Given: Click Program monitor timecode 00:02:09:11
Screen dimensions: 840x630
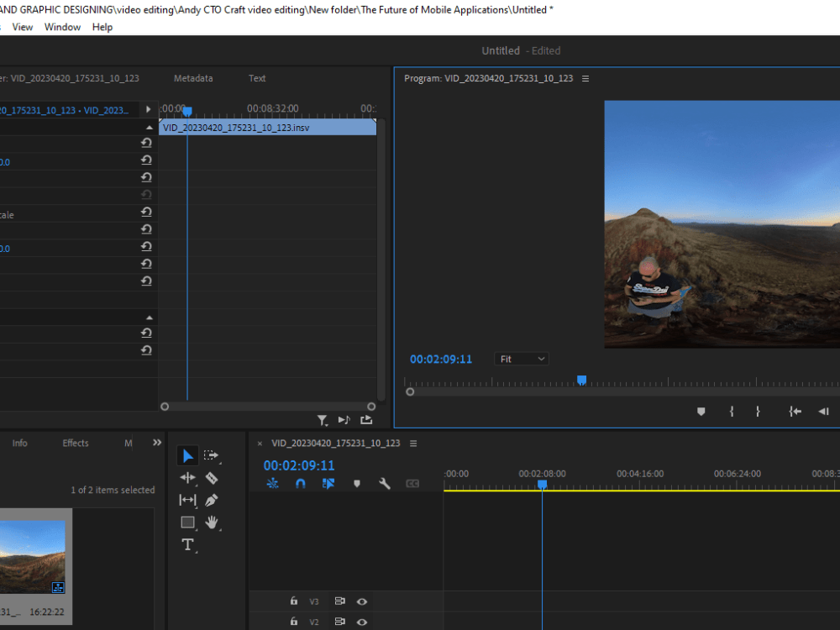Looking at the screenshot, I should (x=441, y=360).
